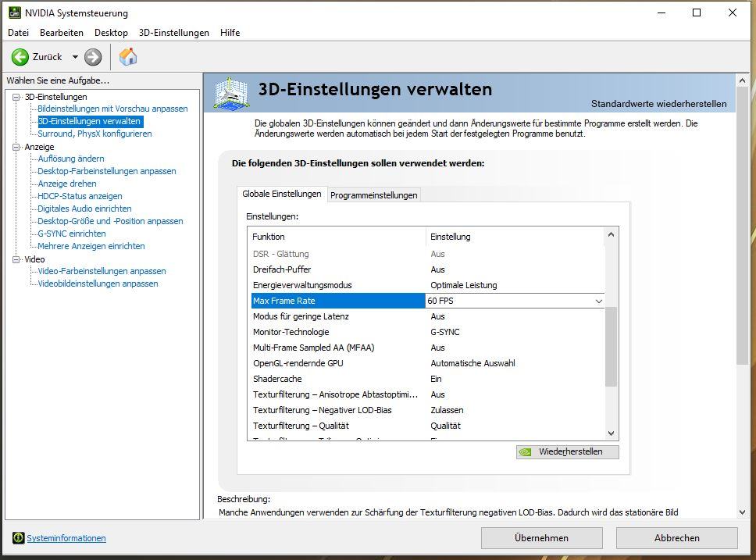This screenshot has width=756, height=560.
Task: Select the OpenGL-rendernde GPU row
Action: click(x=428, y=363)
